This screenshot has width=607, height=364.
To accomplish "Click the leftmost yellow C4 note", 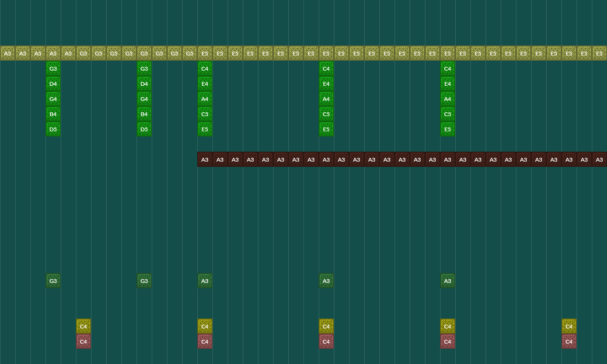I will pos(83,327).
